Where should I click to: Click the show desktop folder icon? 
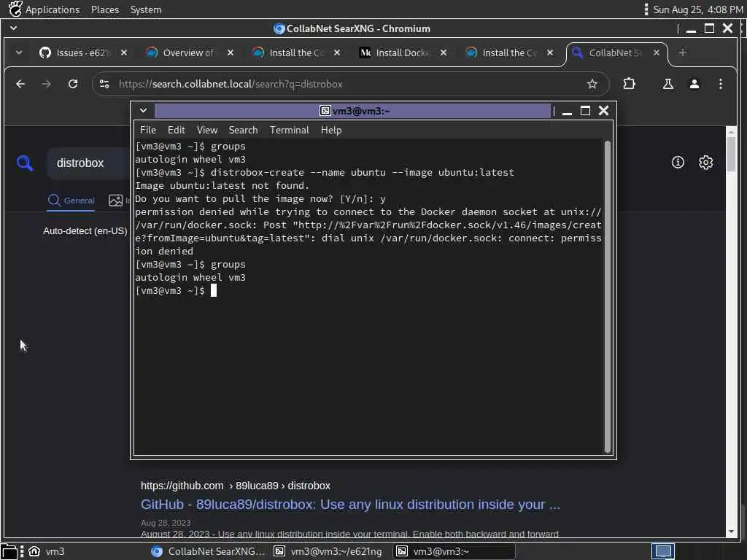pos(9,551)
